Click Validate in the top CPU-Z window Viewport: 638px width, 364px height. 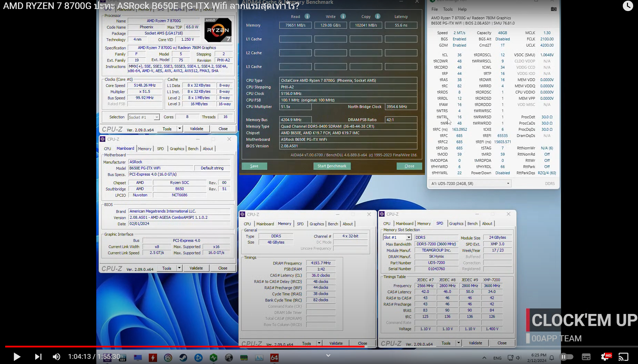tap(196, 129)
